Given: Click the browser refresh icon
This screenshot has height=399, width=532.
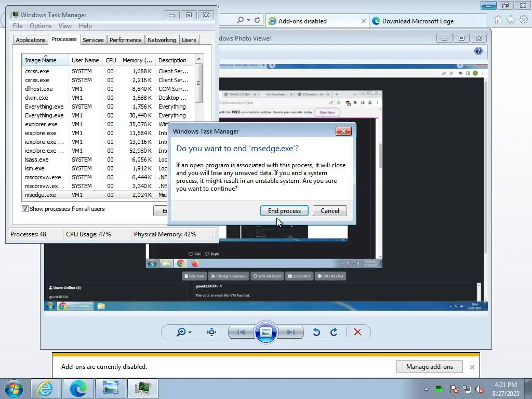Looking at the screenshot, I should click(x=257, y=20).
